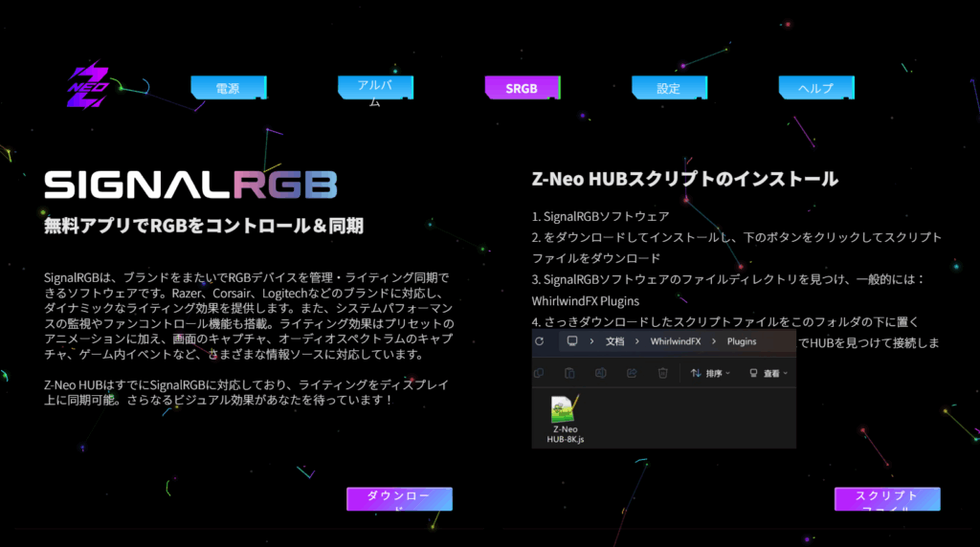
Task: Expand the chevron after 文档
Action: [636, 341]
